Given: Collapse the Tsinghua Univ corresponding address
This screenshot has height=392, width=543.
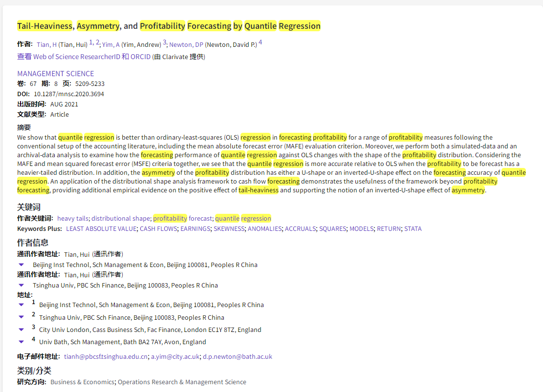Looking at the screenshot, I should click(x=21, y=285).
